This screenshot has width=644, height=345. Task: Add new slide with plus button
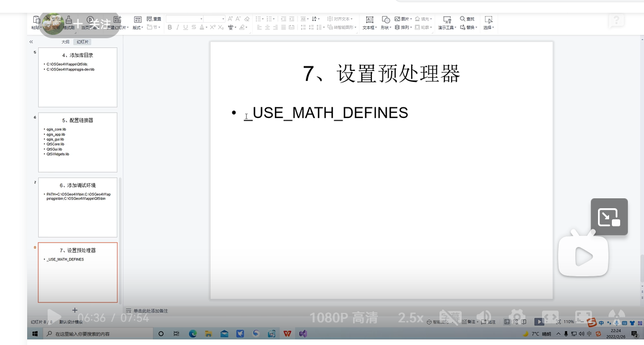tap(75, 310)
